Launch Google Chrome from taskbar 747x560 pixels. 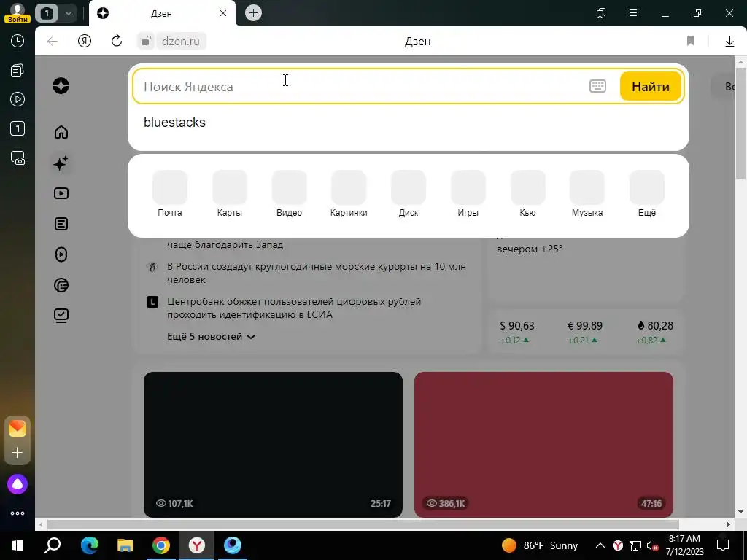coord(161,545)
